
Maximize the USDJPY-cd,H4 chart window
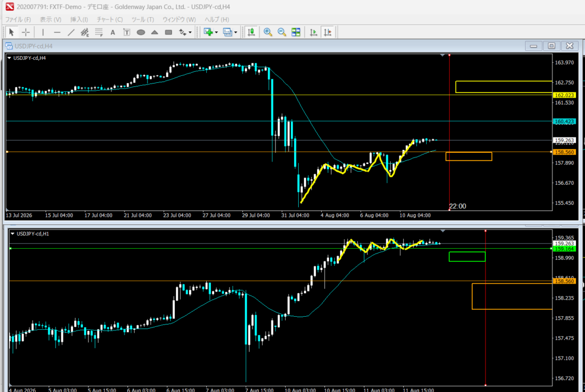coord(551,46)
